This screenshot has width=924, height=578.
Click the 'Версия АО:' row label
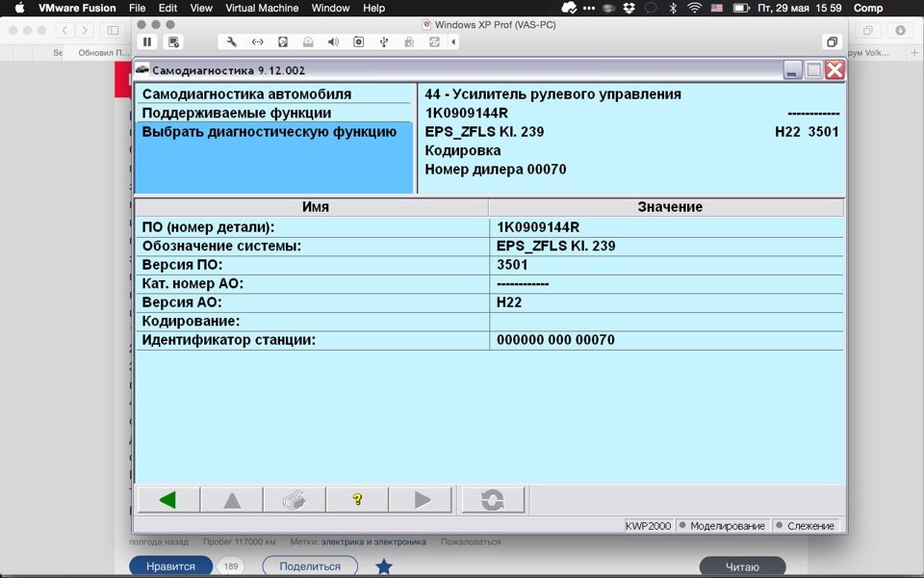tap(182, 302)
